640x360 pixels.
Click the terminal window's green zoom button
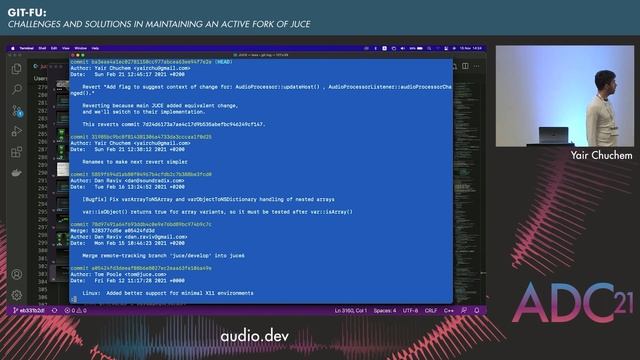83,55
